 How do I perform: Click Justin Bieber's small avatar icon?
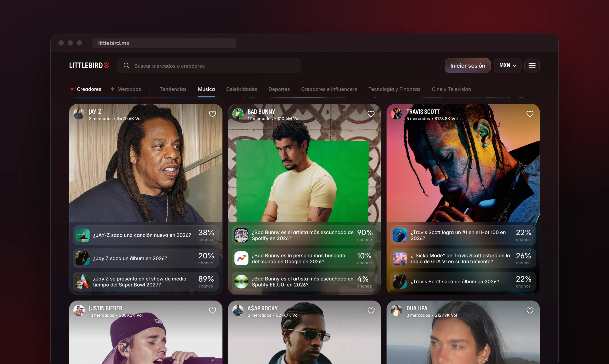[79, 311]
